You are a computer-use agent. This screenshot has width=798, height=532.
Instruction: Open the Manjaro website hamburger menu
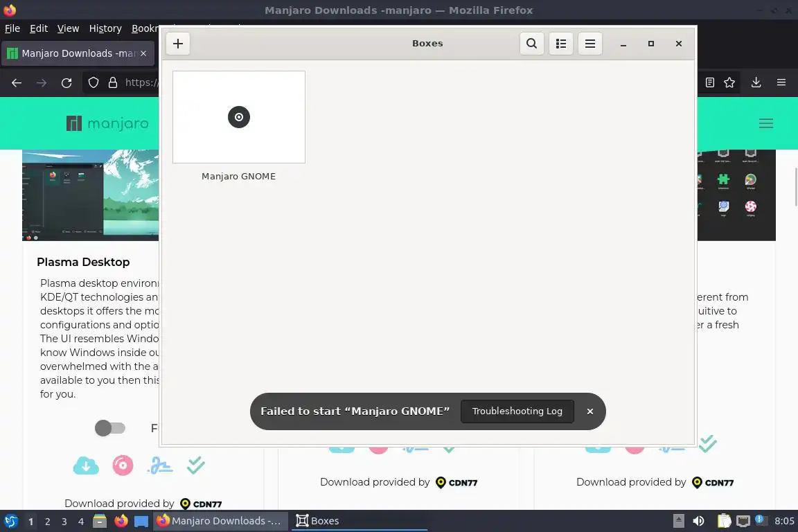click(x=766, y=123)
